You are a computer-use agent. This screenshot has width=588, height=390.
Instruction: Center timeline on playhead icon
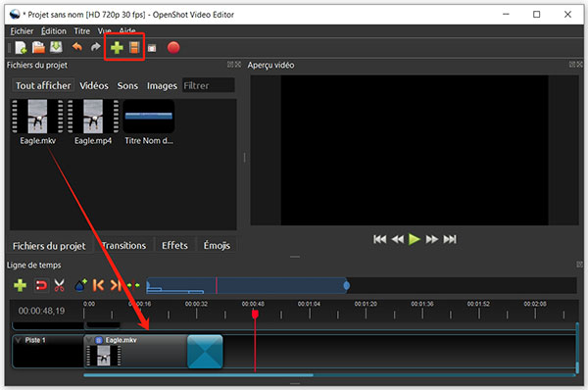click(x=133, y=285)
